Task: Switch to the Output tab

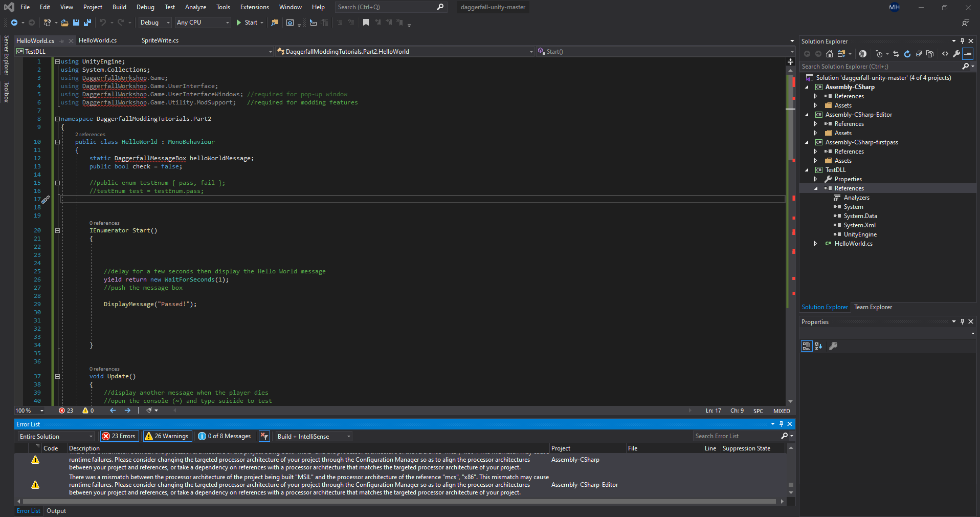Action: pyautogui.click(x=56, y=511)
